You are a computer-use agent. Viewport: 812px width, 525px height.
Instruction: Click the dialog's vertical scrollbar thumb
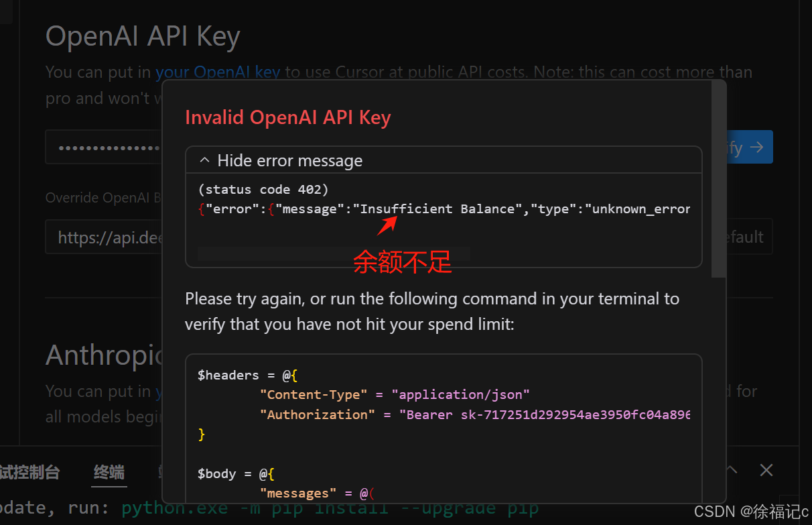click(719, 179)
